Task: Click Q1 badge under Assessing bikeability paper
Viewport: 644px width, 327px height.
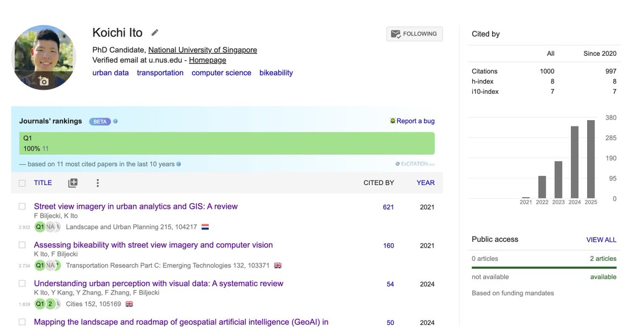Action: tap(40, 265)
